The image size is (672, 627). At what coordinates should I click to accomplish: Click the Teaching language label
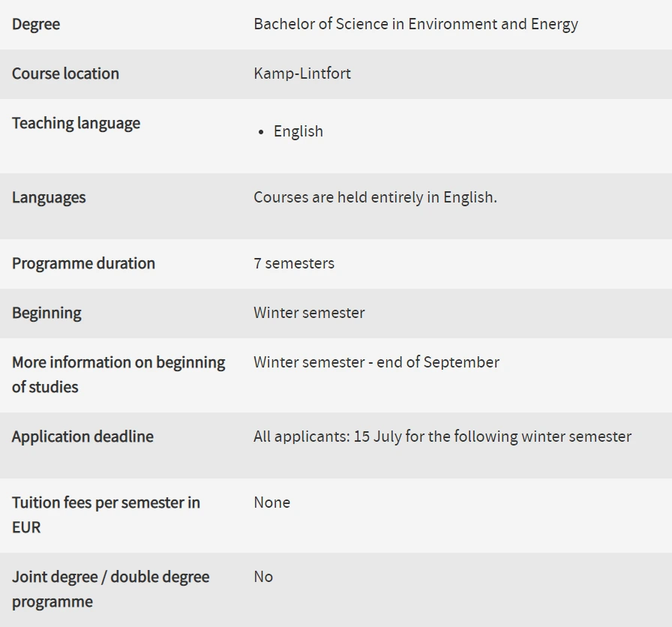click(x=76, y=123)
